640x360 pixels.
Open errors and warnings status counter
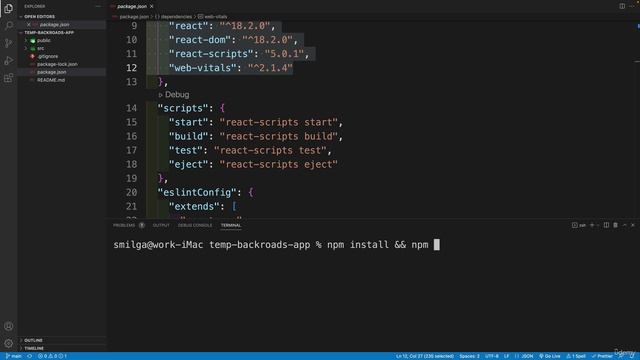[x=52, y=356]
